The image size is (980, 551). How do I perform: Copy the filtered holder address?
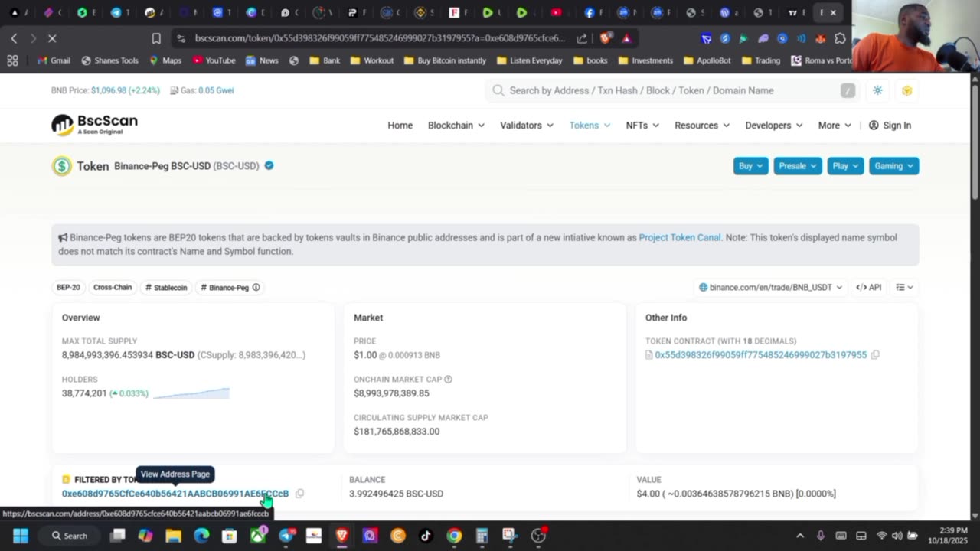299,494
